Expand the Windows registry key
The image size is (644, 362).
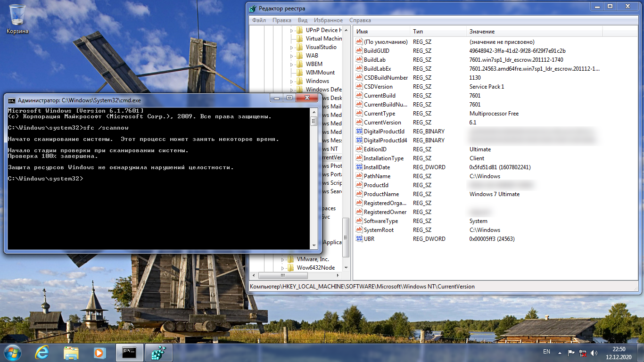[293, 81]
